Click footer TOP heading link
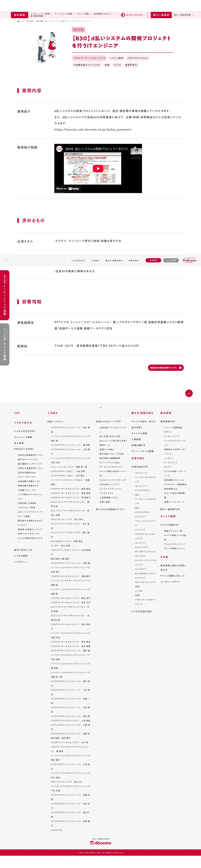The width and height of the screenshot is (201, 868). (17, 413)
